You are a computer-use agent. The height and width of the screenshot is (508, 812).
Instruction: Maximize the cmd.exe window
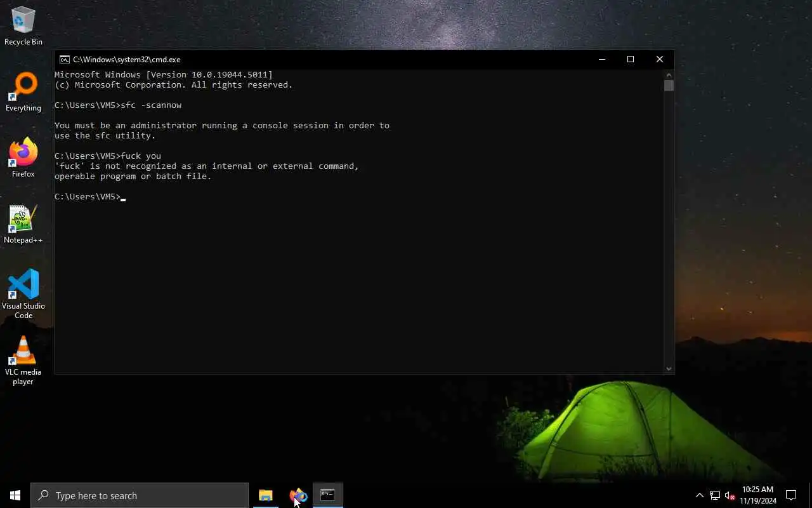pyautogui.click(x=631, y=59)
